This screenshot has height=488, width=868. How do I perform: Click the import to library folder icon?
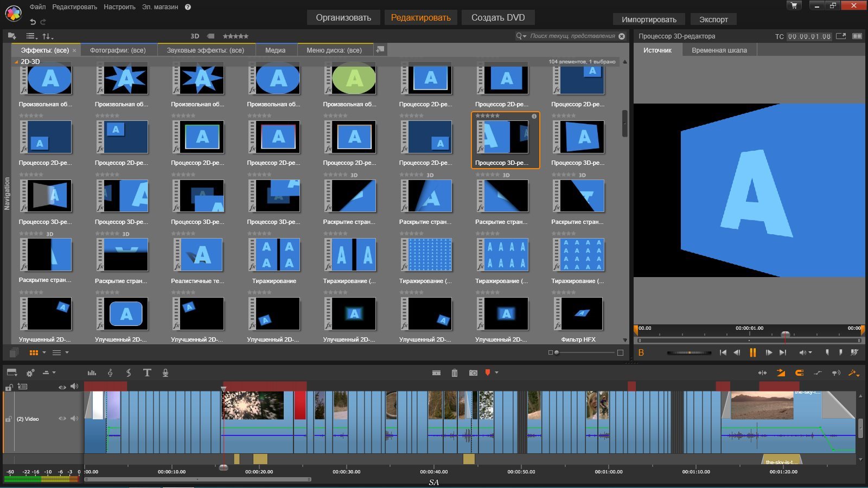(12, 36)
